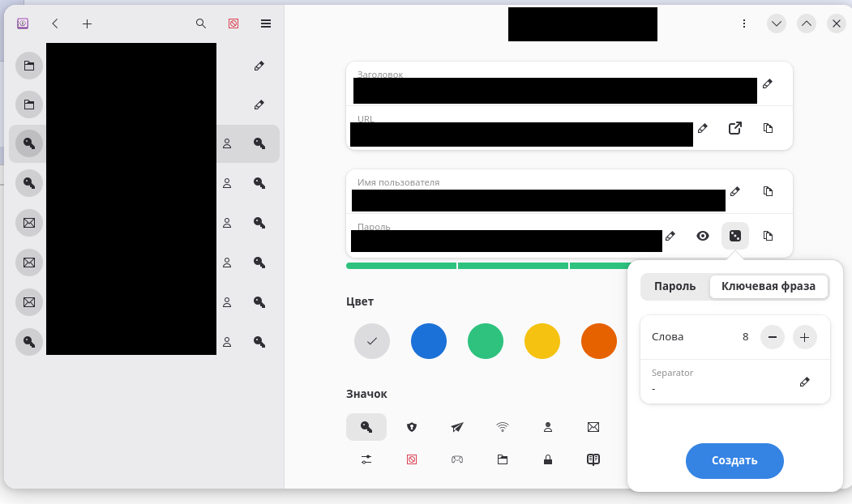Add a new entry with the plus icon
Viewport: 852px width, 504px height.
[x=87, y=23]
